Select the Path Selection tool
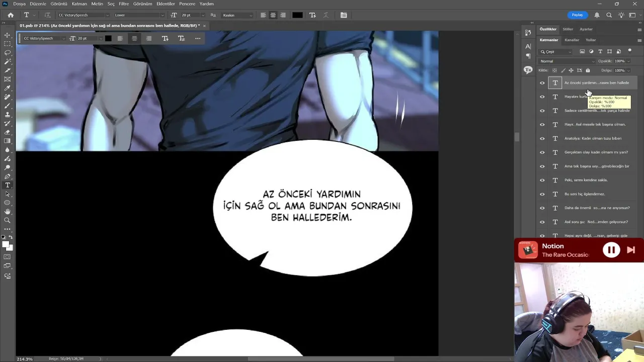This screenshot has height=362, width=644. pyautogui.click(x=7, y=194)
